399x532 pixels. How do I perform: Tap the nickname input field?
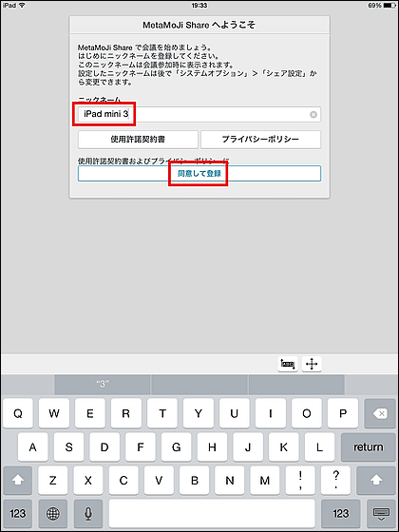pyautogui.click(x=199, y=115)
